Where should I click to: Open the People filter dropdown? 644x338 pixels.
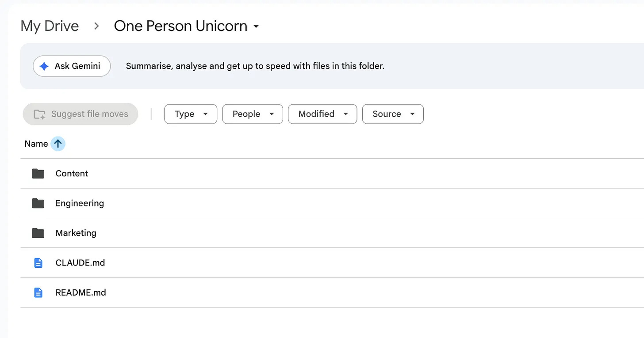point(253,114)
